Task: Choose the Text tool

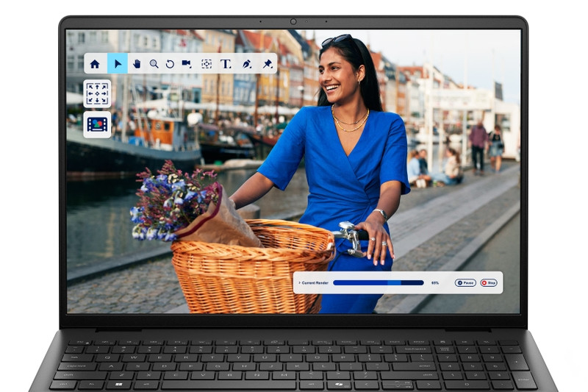Action: click(x=226, y=64)
